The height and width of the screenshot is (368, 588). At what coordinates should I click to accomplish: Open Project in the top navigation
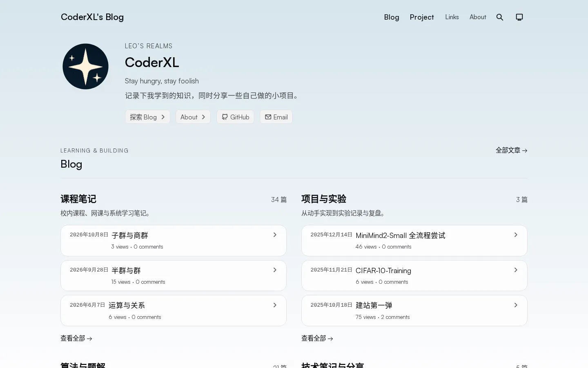(422, 17)
